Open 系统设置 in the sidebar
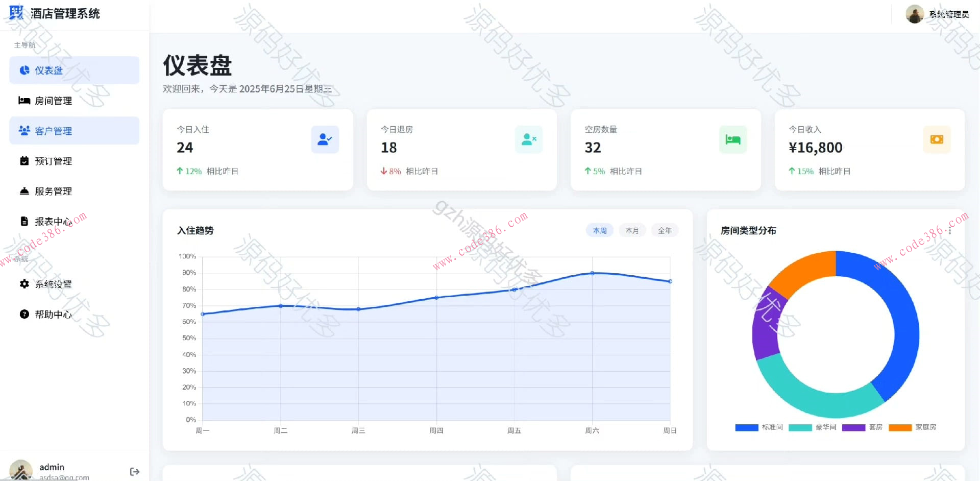The image size is (980, 481). point(53,284)
